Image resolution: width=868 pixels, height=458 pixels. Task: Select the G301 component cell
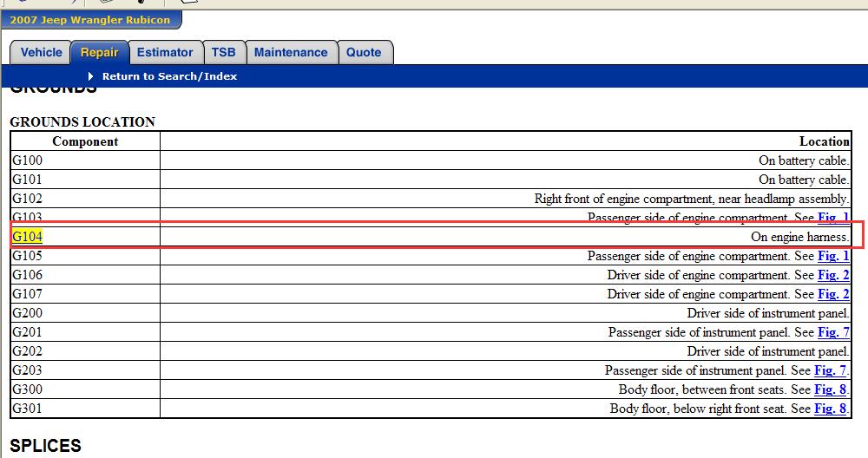click(85, 409)
